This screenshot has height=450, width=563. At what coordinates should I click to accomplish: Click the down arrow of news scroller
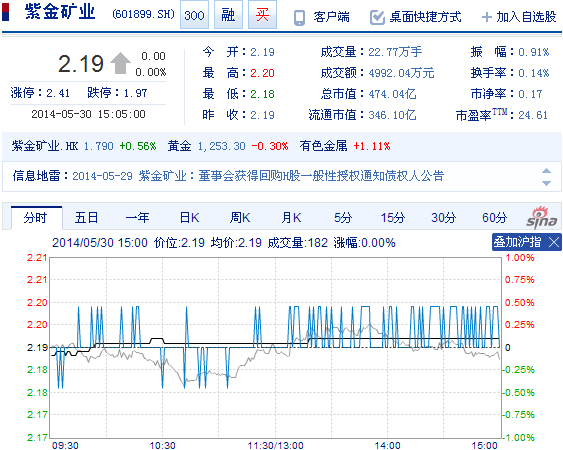point(546,183)
